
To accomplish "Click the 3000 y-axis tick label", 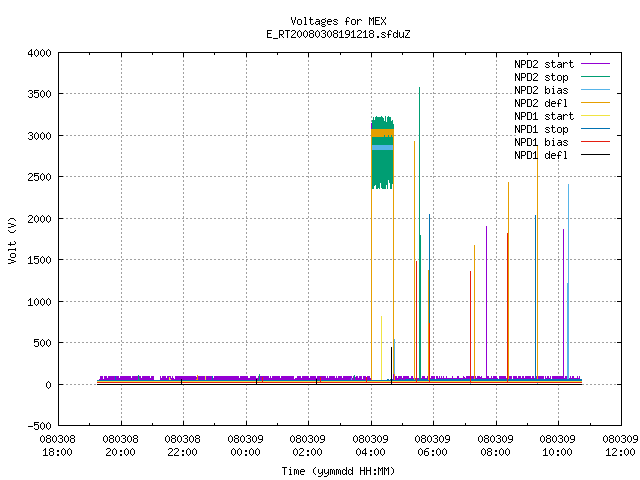I will point(39,136).
